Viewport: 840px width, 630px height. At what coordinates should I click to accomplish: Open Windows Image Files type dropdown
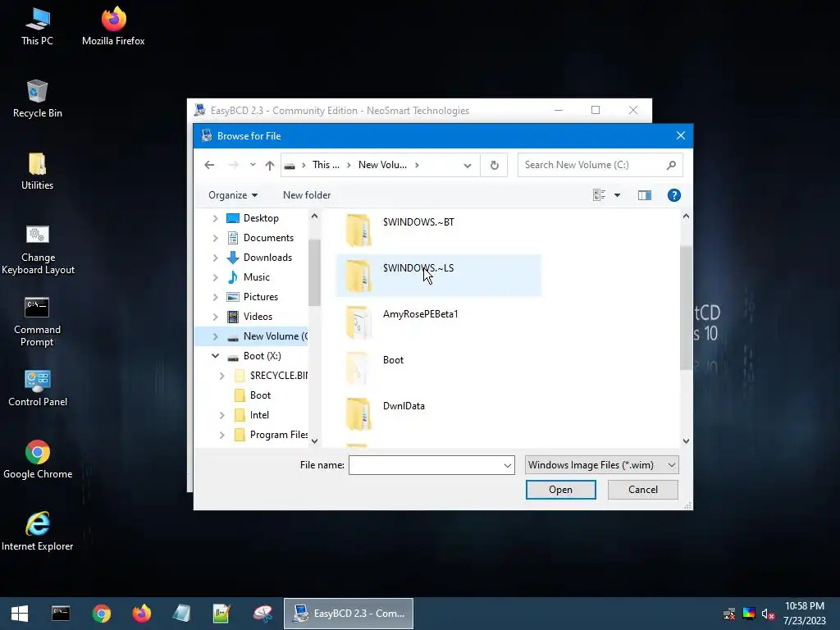click(x=601, y=465)
